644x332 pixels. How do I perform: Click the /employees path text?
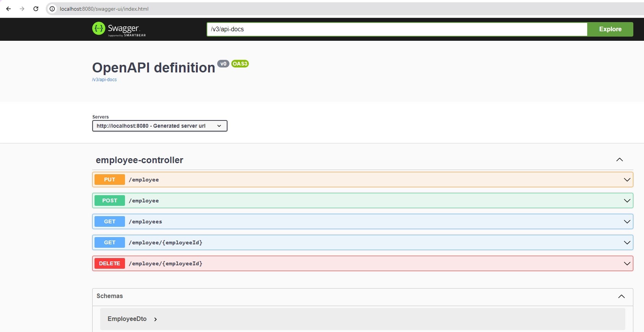click(x=145, y=221)
